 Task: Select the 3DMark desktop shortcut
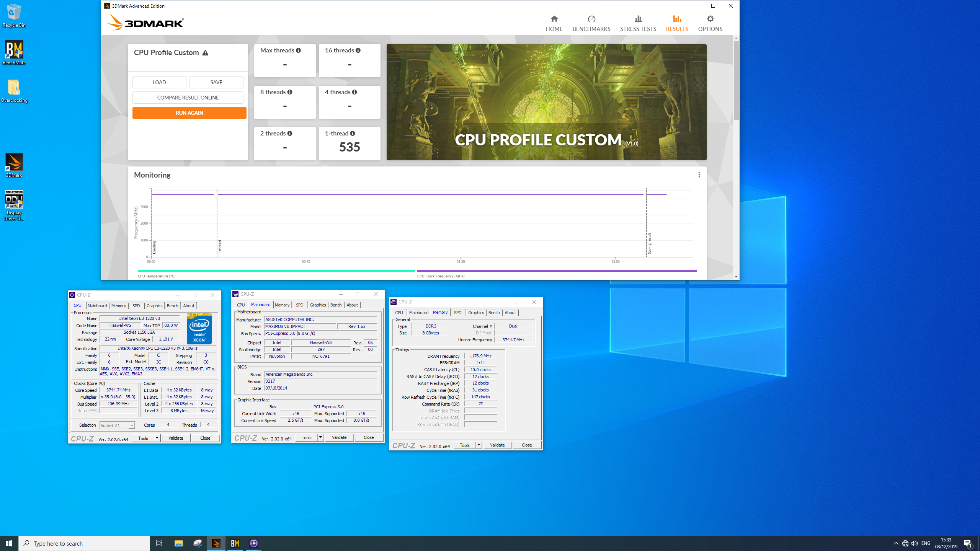point(14,165)
